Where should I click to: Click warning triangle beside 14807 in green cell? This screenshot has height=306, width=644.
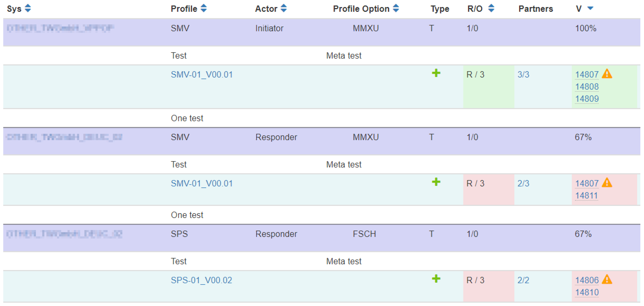point(607,74)
